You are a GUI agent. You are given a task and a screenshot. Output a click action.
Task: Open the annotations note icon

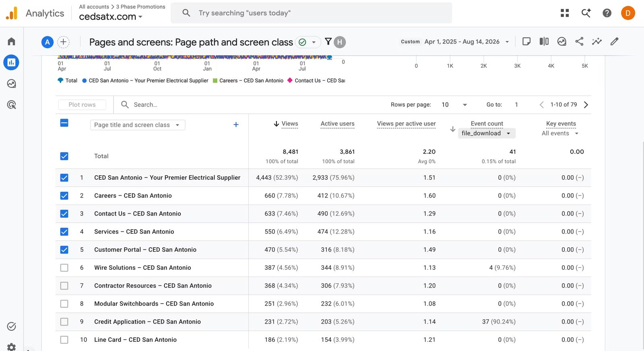[x=526, y=41]
